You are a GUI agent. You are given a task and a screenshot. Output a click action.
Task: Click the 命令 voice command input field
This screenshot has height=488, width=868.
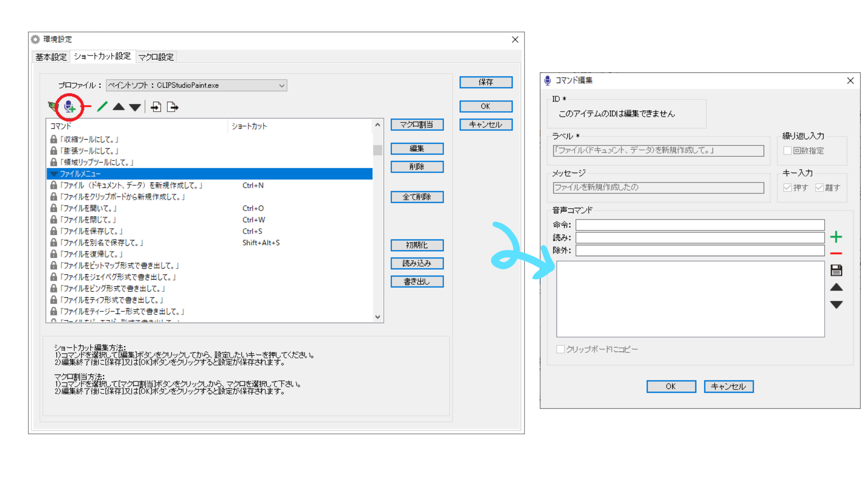coord(699,225)
